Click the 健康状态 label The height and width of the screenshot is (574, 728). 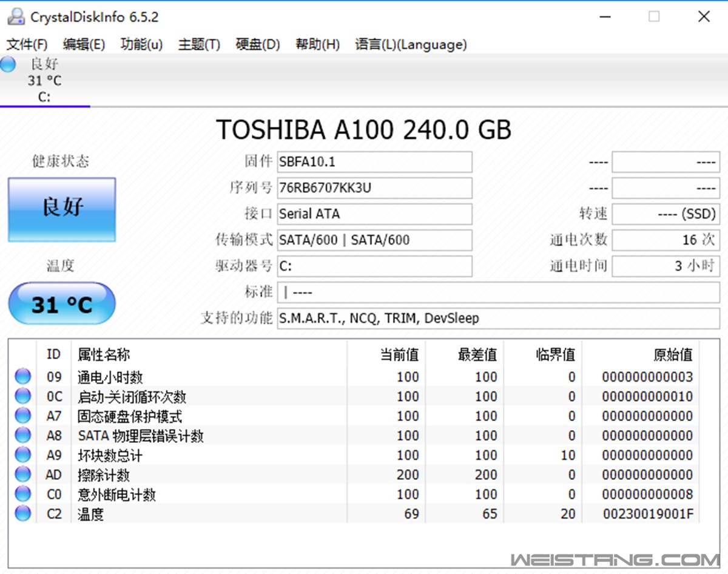(x=60, y=161)
